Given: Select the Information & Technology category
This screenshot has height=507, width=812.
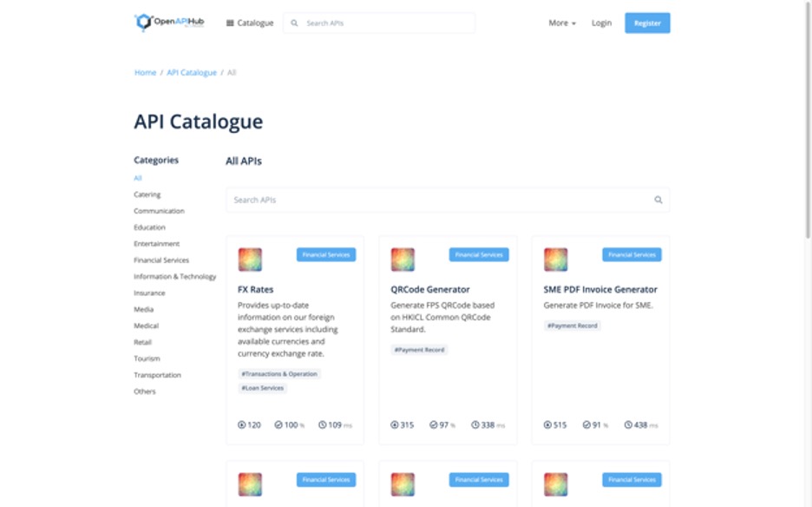Looking at the screenshot, I should [x=174, y=277].
